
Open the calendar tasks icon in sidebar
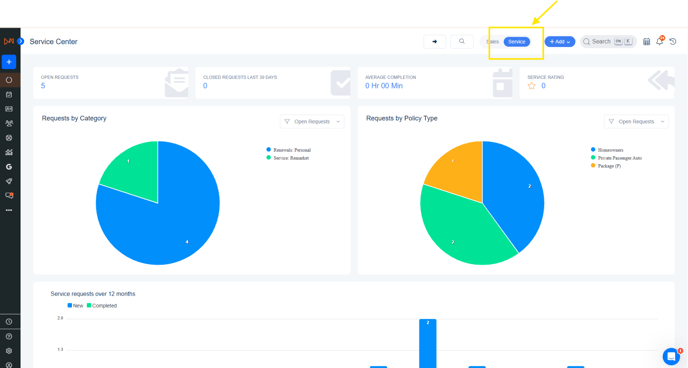(9, 94)
